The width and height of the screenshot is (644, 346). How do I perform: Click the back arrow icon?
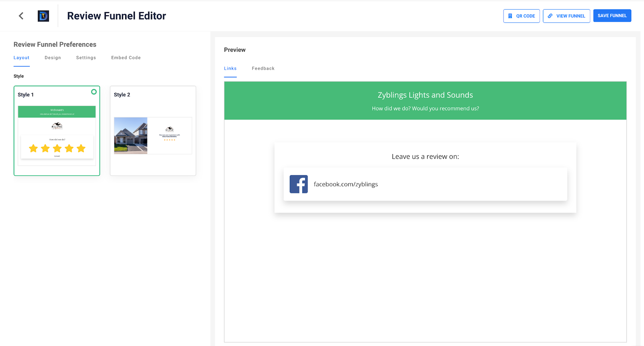coord(21,16)
